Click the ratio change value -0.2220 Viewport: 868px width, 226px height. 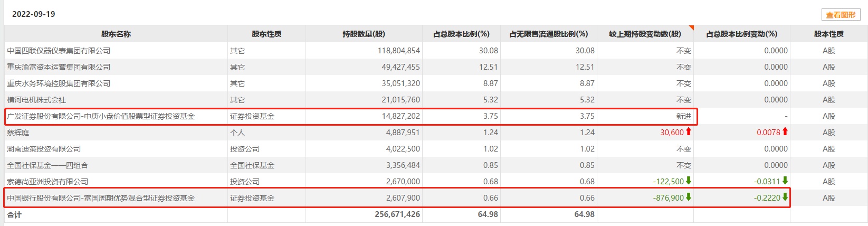coord(767,198)
